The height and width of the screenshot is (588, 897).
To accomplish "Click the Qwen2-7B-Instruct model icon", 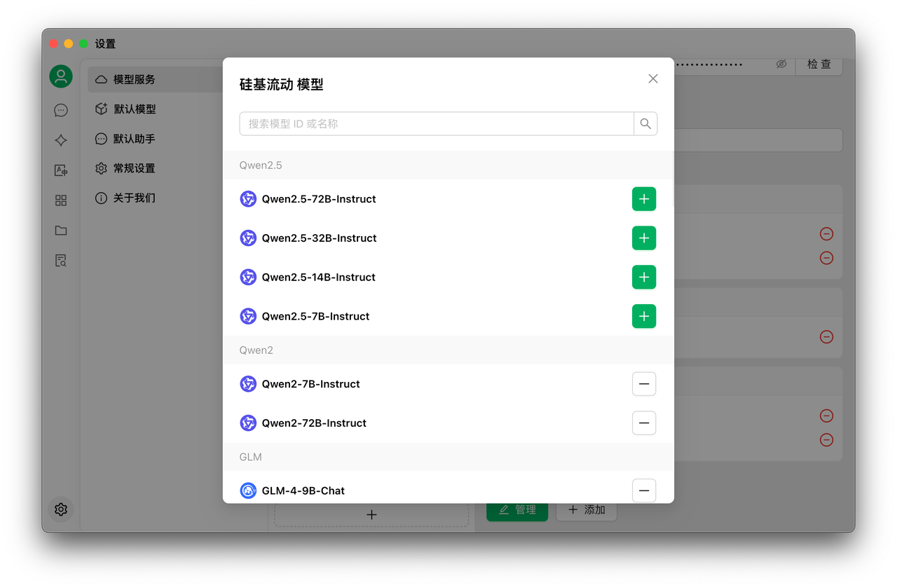I will coord(248,384).
